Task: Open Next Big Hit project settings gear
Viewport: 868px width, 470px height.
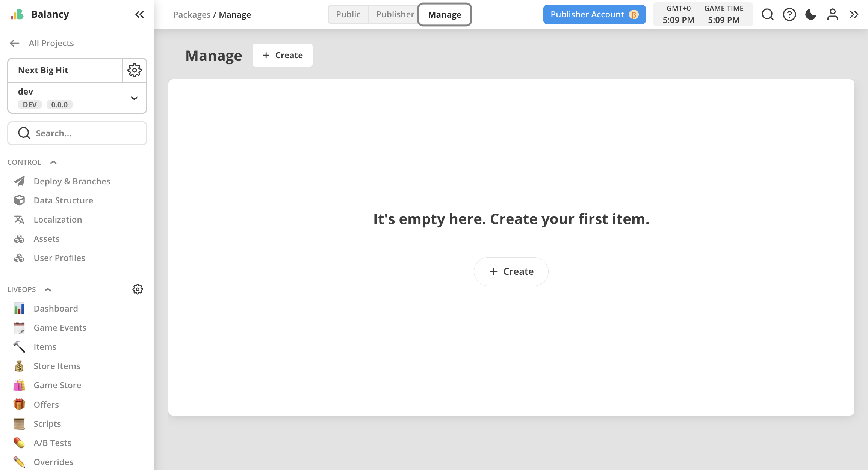Action: point(134,70)
